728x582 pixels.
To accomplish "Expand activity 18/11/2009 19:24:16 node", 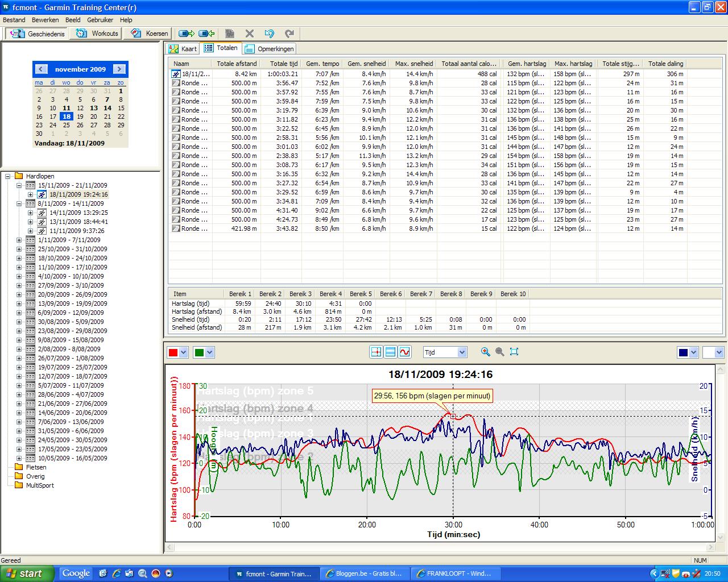I will click(x=30, y=194).
